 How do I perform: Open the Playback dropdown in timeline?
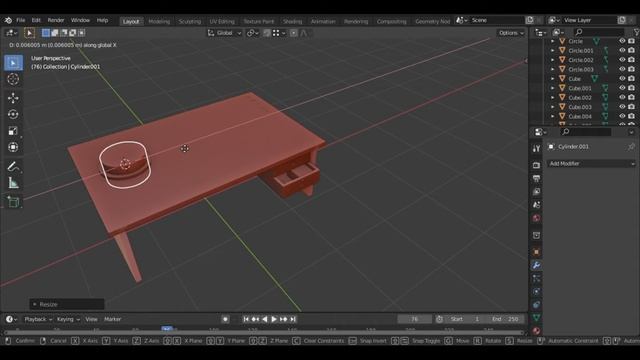point(38,319)
